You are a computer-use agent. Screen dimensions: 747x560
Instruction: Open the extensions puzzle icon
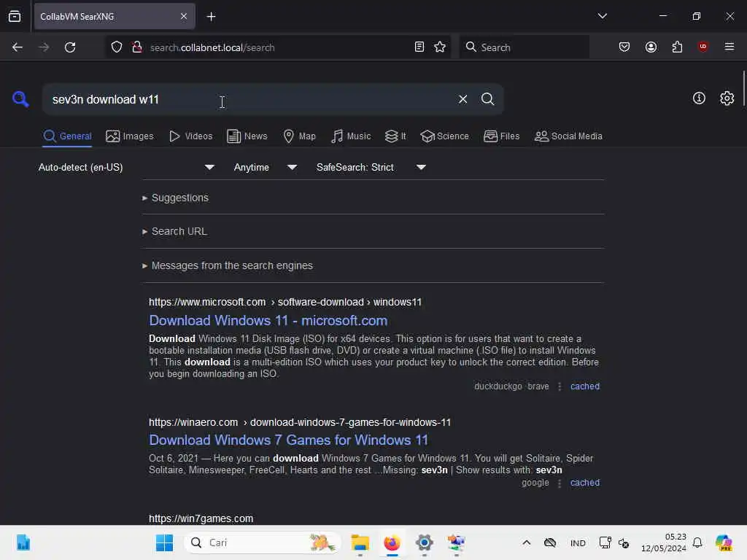677,47
